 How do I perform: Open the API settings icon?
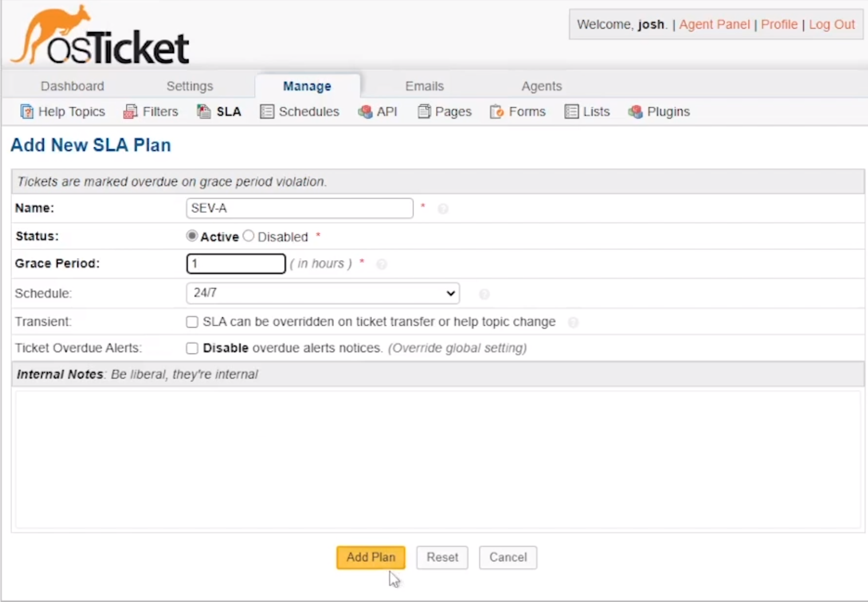click(365, 111)
